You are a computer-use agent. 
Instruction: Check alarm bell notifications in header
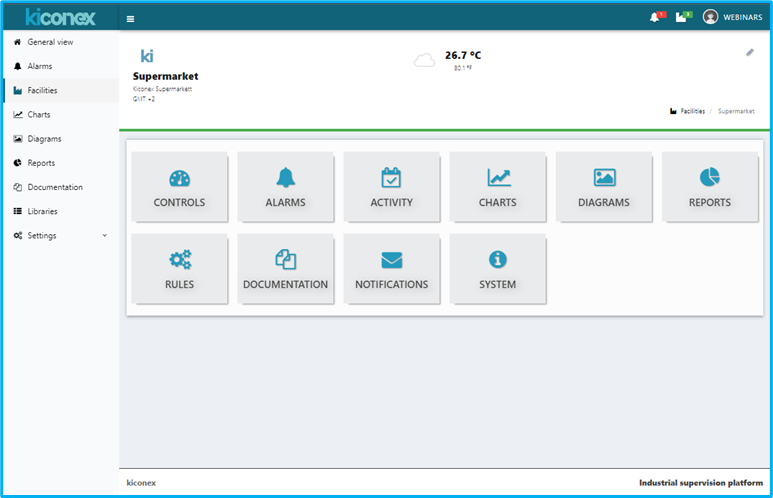tap(655, 17)
